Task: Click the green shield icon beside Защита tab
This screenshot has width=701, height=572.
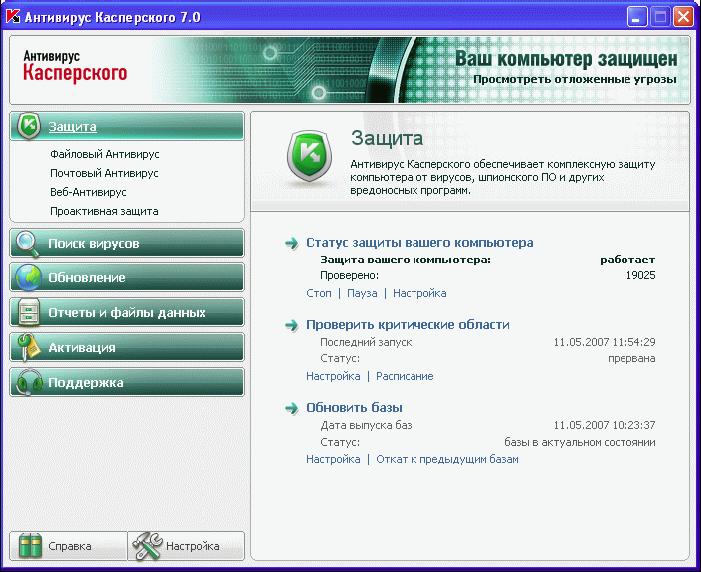Action: 29,126
